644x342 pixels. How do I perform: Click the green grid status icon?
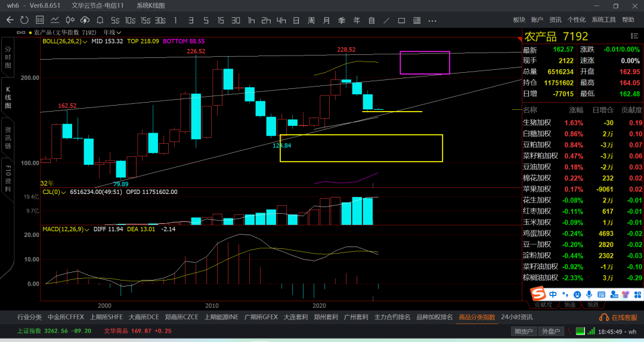[580, 331]
